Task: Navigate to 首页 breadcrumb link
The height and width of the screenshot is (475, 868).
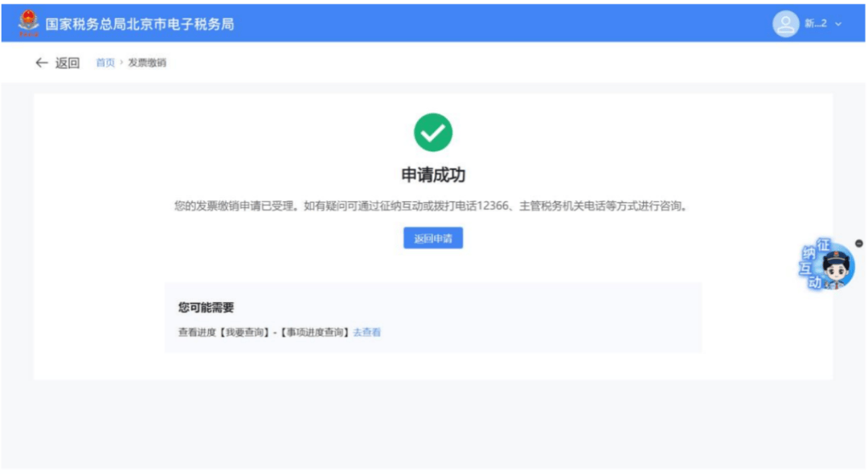Action: coord(105,63)
